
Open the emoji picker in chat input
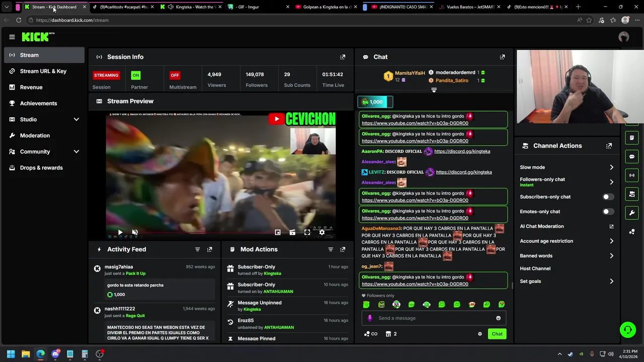499,318
